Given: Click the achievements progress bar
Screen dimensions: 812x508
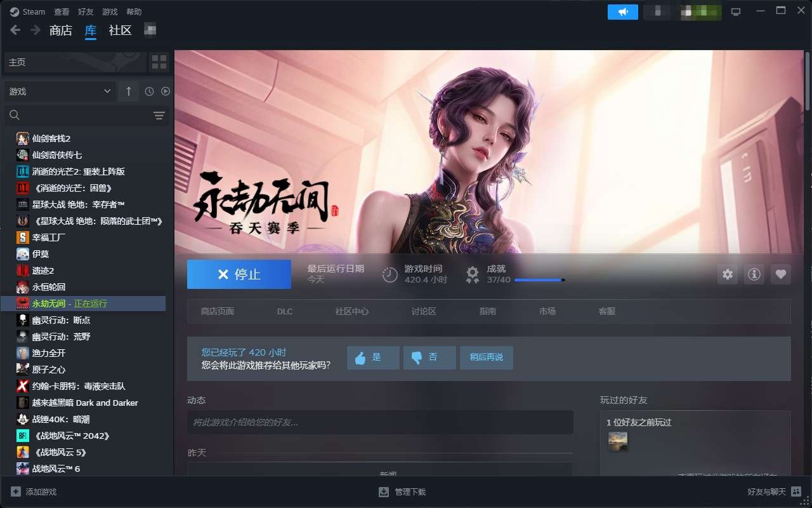Looking at the screenshot, I should [539, 279].
